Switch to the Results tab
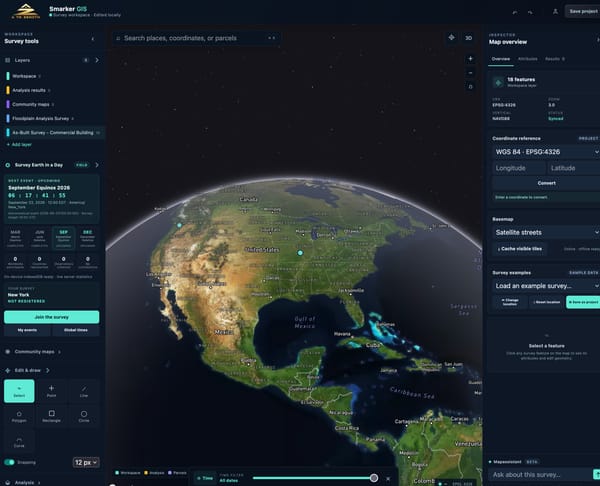The width and height of the screenshot is (600, 486). (554, 59)
